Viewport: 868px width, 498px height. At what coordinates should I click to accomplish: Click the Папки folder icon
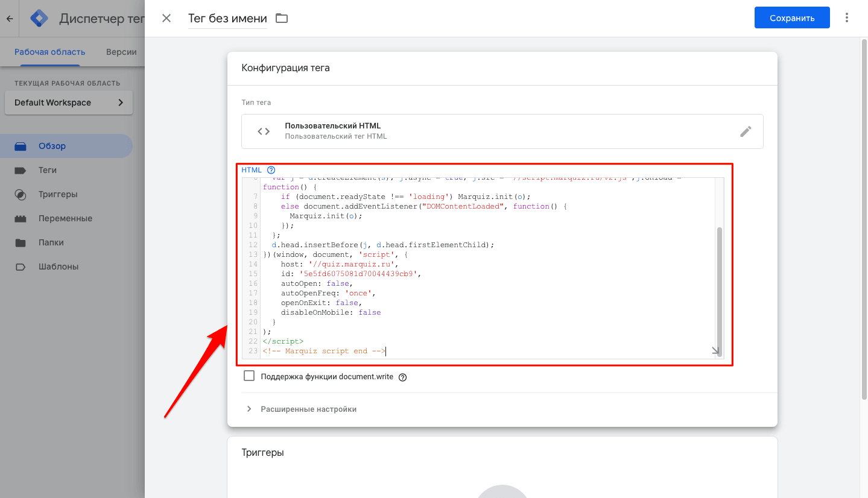point(21,242)
